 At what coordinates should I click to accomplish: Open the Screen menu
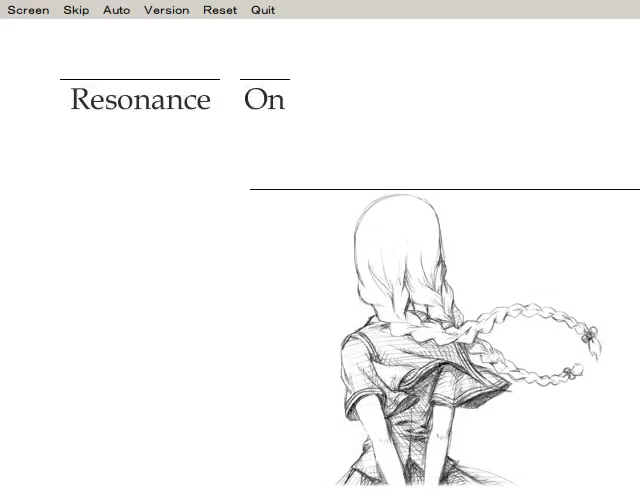[x=28, y=10]
